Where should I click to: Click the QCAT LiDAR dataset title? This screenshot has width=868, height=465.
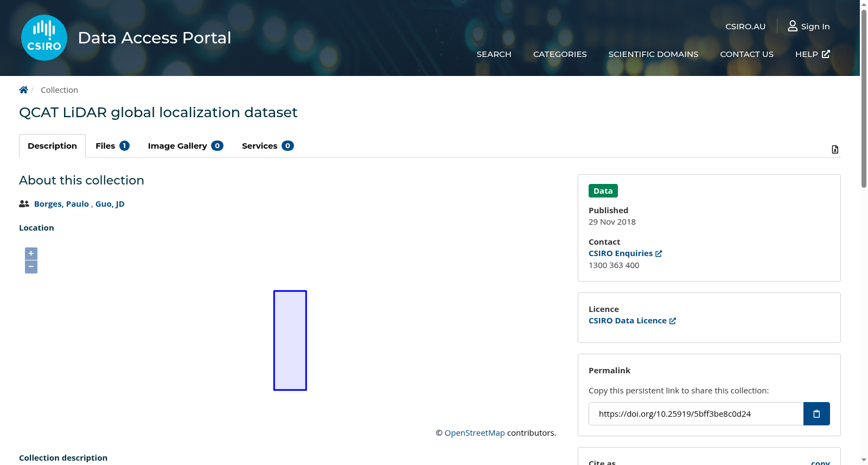tap(158, 112)
